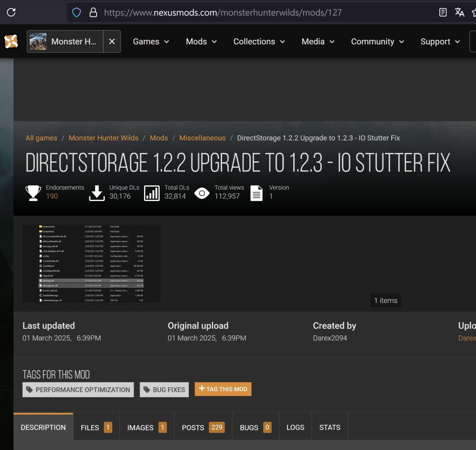The image size is (476, 450).
Task: Click the translate page icon
Action: pyautogui.click(x=459, y=13)
